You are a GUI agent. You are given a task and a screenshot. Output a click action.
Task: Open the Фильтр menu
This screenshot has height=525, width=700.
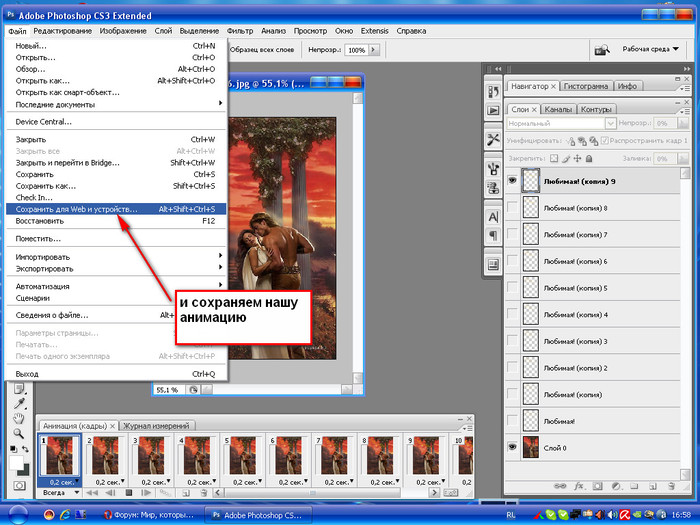(x=240, y=31)
